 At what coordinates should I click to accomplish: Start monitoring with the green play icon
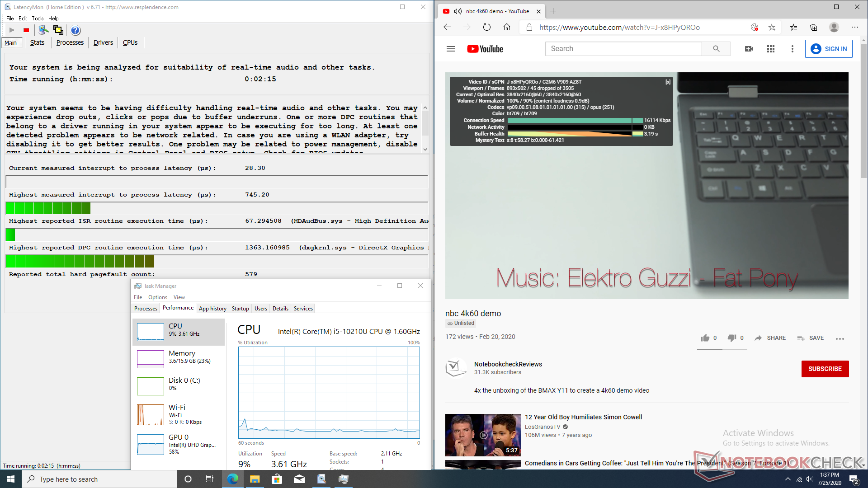12,30
